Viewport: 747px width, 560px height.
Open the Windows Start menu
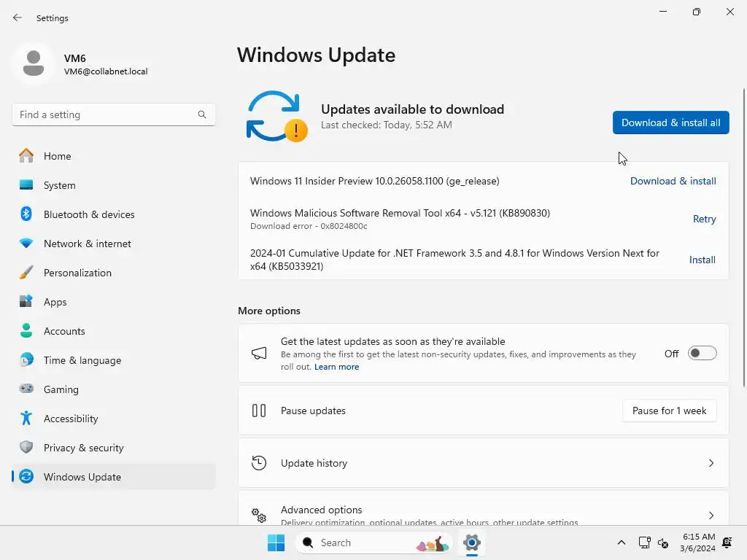pyautogui.click(x=276, y=542)
